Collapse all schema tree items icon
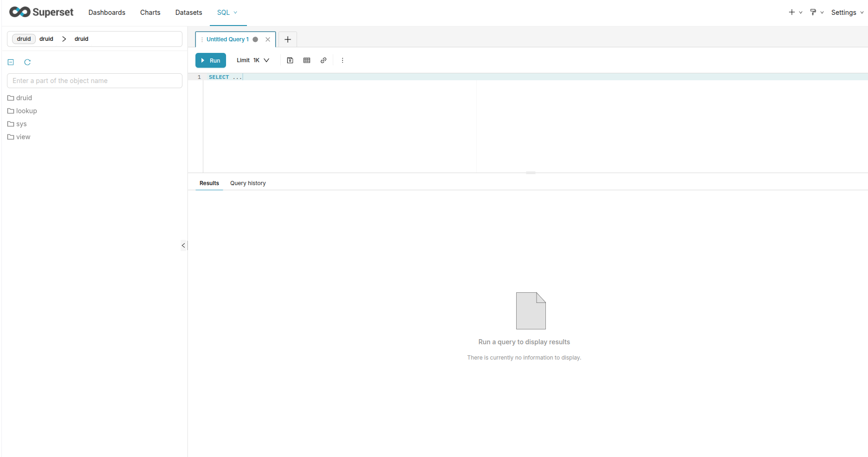The image size is (868, 457). pyautogui.click(x=11, y=62)
